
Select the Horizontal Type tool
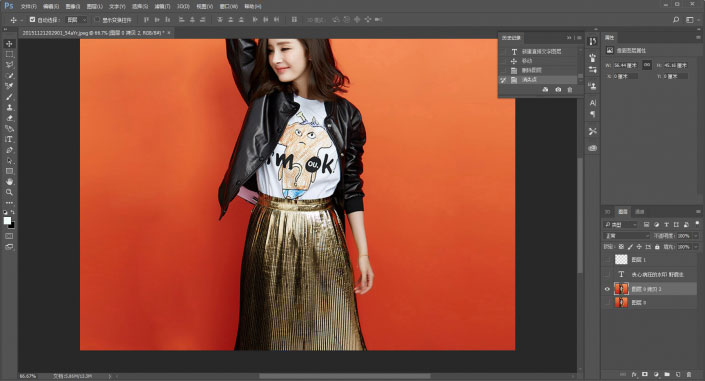click(9, 139)
